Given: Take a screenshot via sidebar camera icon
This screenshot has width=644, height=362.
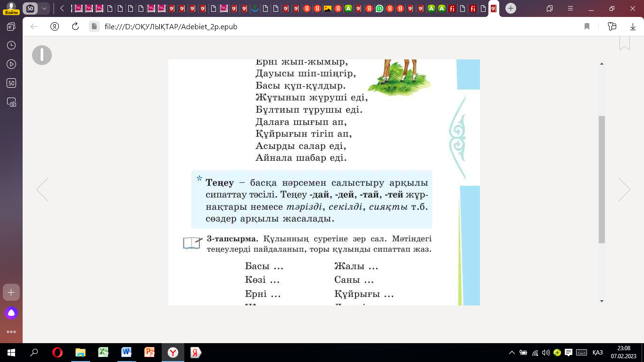Looking at the screenshot, I should coord(11,102).
